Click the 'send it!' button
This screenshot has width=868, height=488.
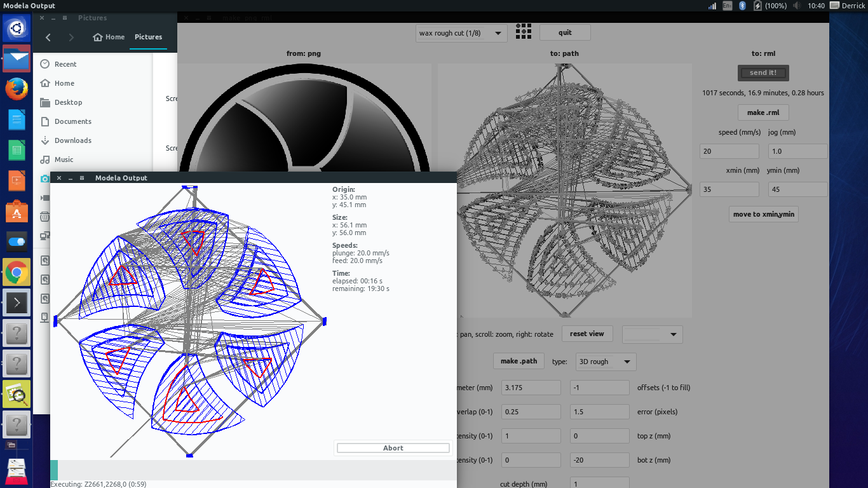763,73
